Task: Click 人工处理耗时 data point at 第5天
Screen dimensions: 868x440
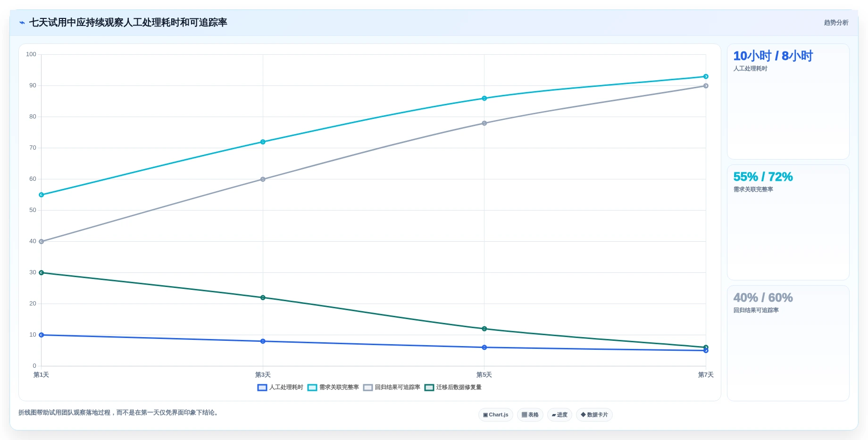Action: pos(484,347)
